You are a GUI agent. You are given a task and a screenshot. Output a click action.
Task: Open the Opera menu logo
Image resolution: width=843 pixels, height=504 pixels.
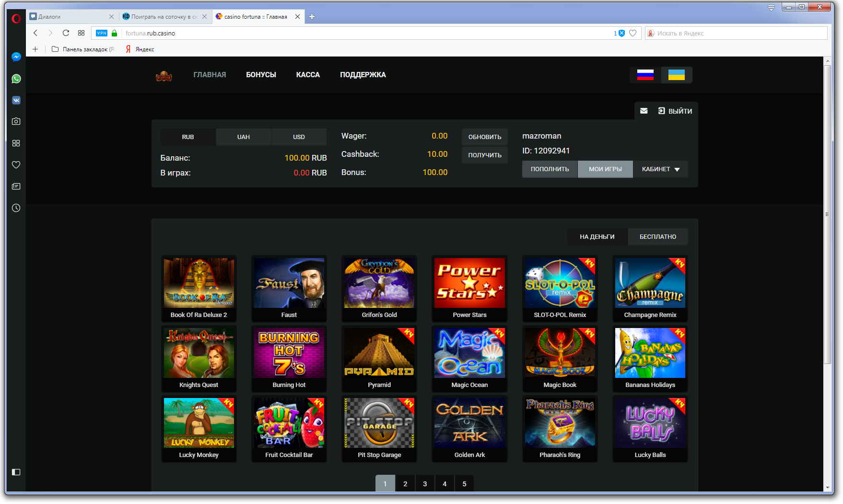tap(16, 19)
